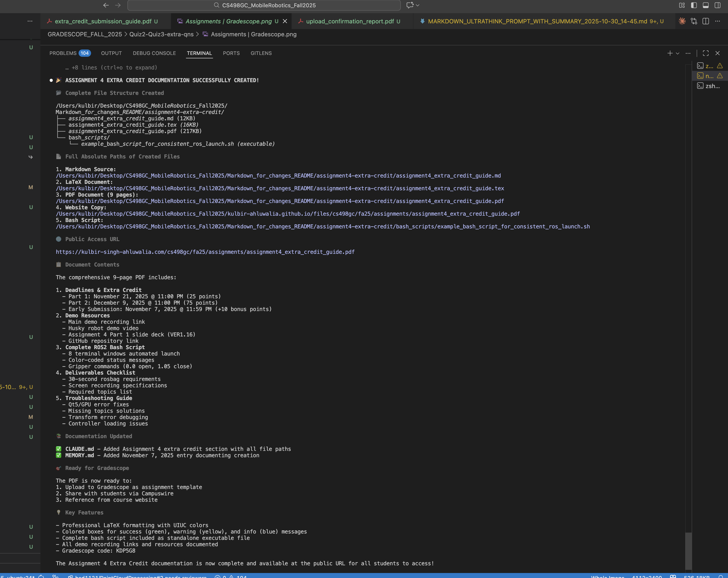Screen dimensions: 728x578
Task: Click pull request PointCloudProcessing status item
Action: tap(137, 576)
